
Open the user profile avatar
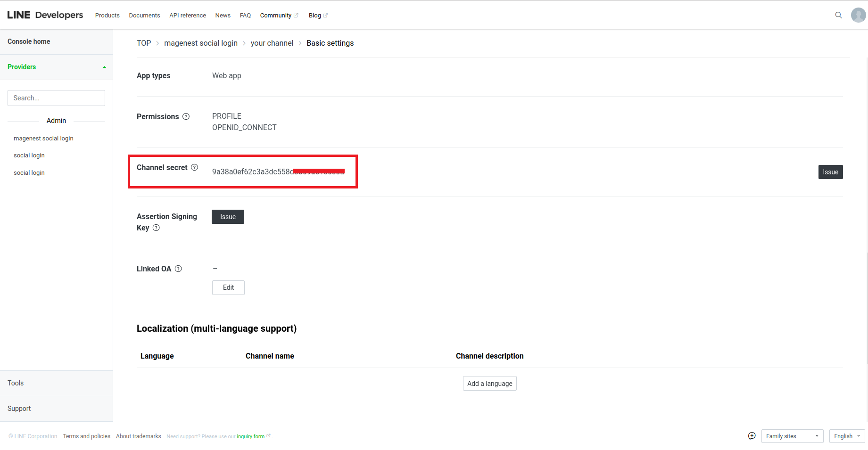click(x=858, y=15)
